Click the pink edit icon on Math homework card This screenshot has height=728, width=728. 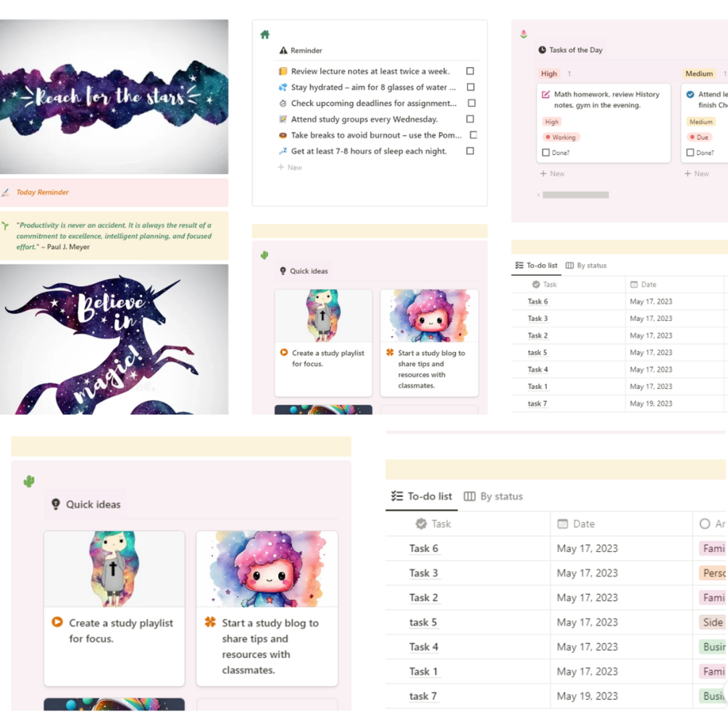pyautogui.click(x=546, y=94)
